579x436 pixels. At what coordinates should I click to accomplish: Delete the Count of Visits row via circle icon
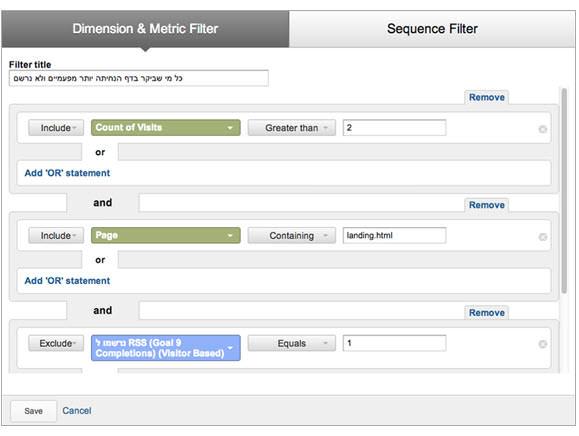click(x=542, y=129)
